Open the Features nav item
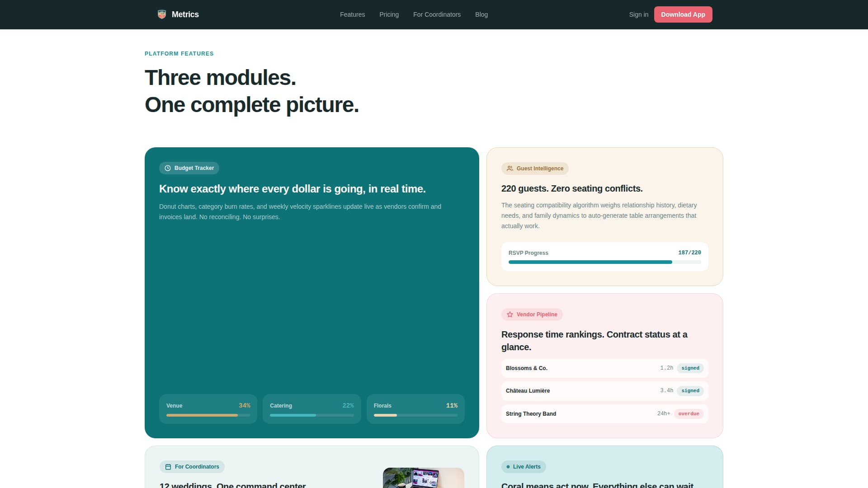868x488 pixels. [352, 14]
